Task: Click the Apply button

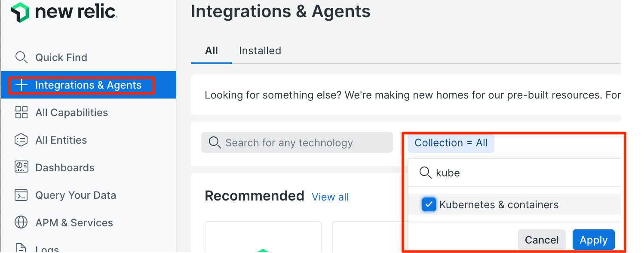Action: [593, 240]
